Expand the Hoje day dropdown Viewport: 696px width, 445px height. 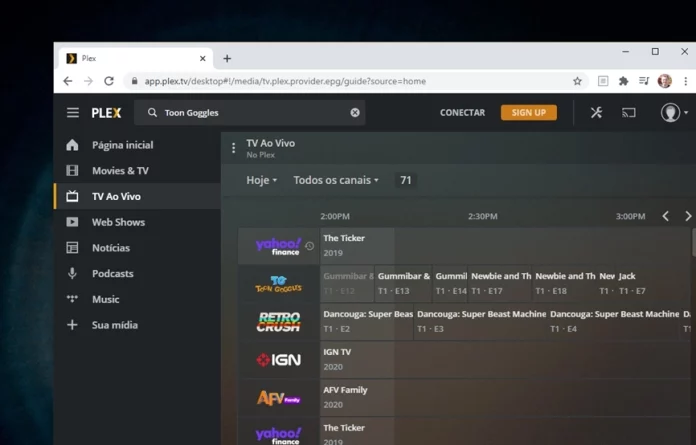(261, 180)
